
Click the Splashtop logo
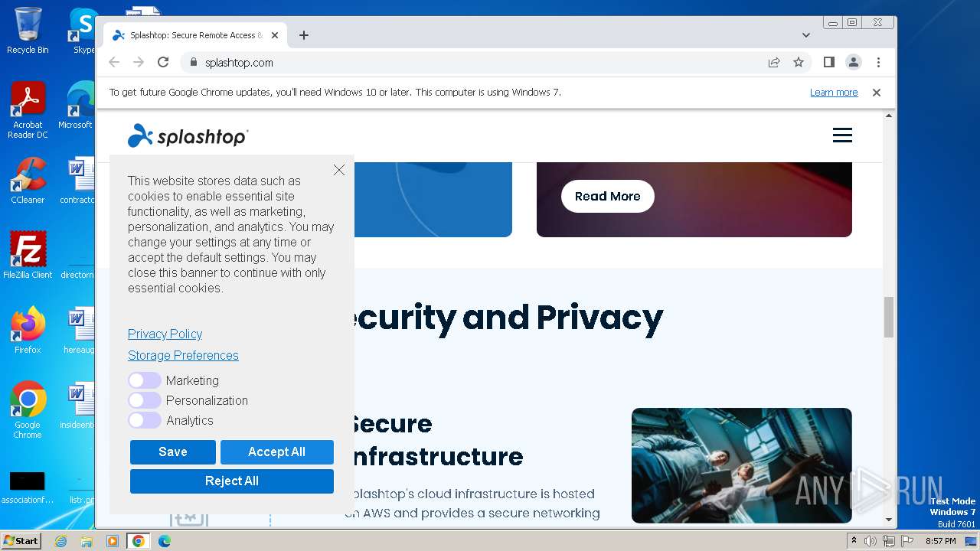click(x=188, y=135)
